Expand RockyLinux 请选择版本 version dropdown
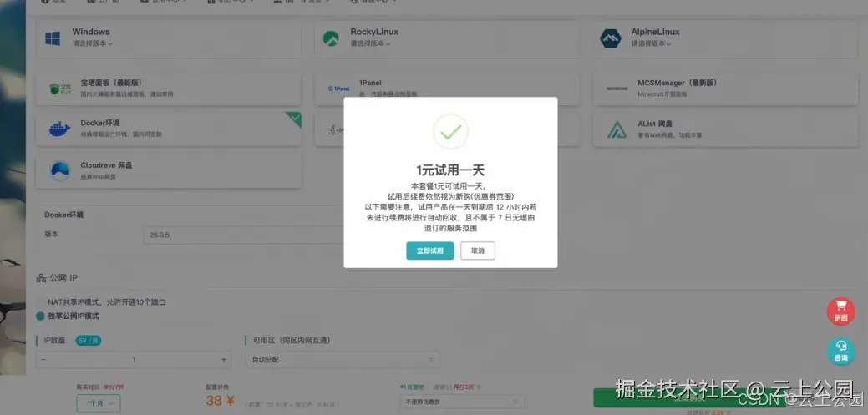 [370, 43]
